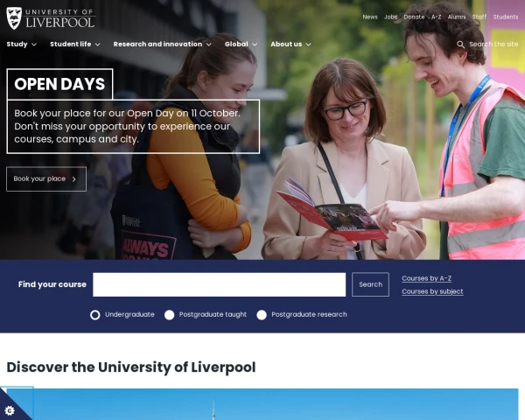This screenshot has height=420, width=525.
Task: Click the Open Day description paragraph
Action: (x=127, y=126)
